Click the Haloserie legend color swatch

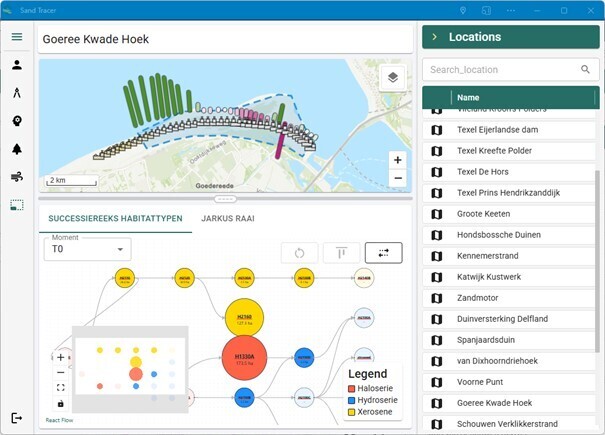[351, 389]
